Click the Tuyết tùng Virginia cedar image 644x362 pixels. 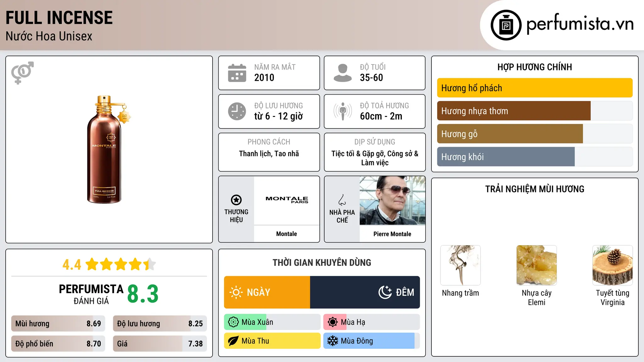coord(613,265)
